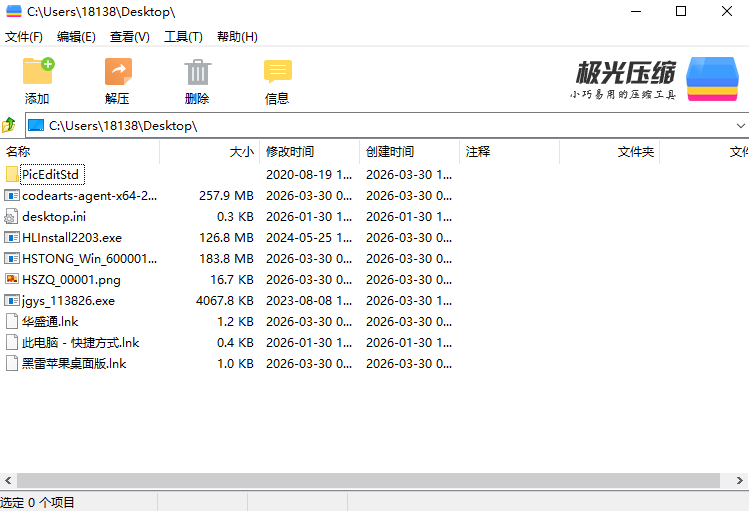Screen dimensions: 749x511
Task: Sort by 文件夹 column header
Action: pos(609,152)
